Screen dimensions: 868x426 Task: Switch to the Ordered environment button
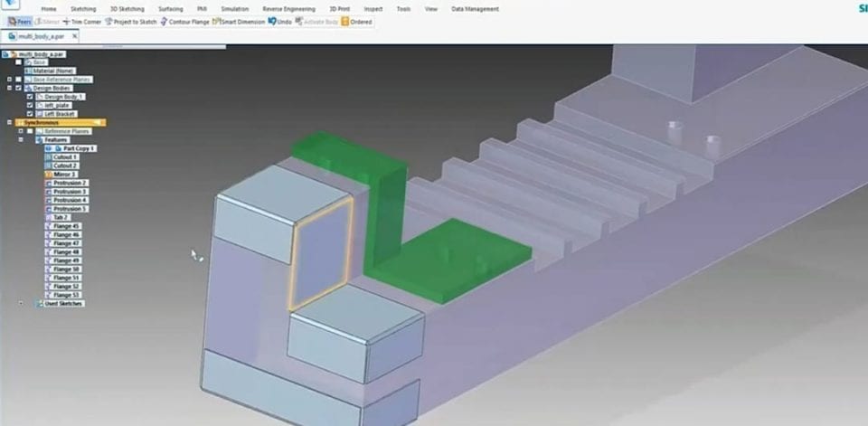(356, 22)
